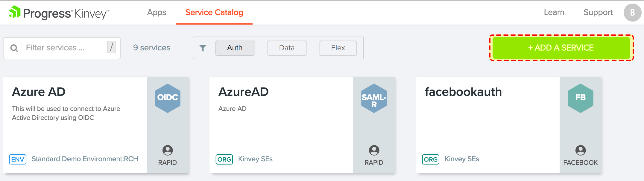Click the OIDC hexagon badge
The height and width of the screenshot is (181, 644).
[168, 98]
